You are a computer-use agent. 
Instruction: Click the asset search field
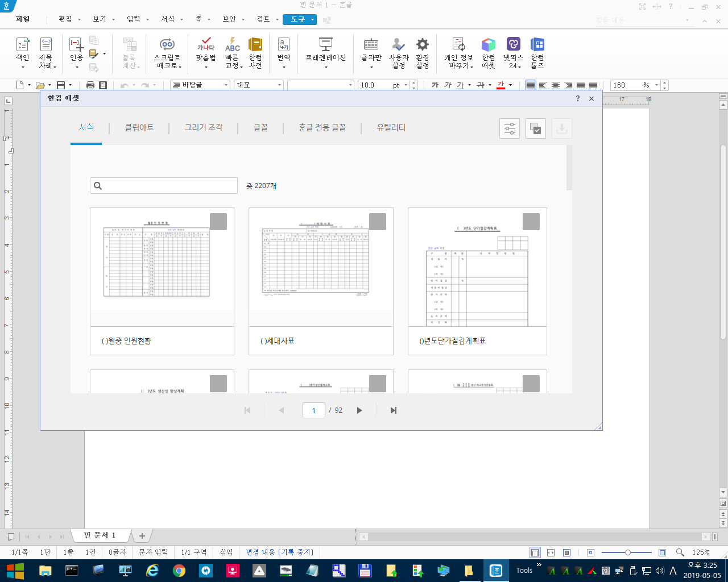pyautogui.click(x=164, y=186)
